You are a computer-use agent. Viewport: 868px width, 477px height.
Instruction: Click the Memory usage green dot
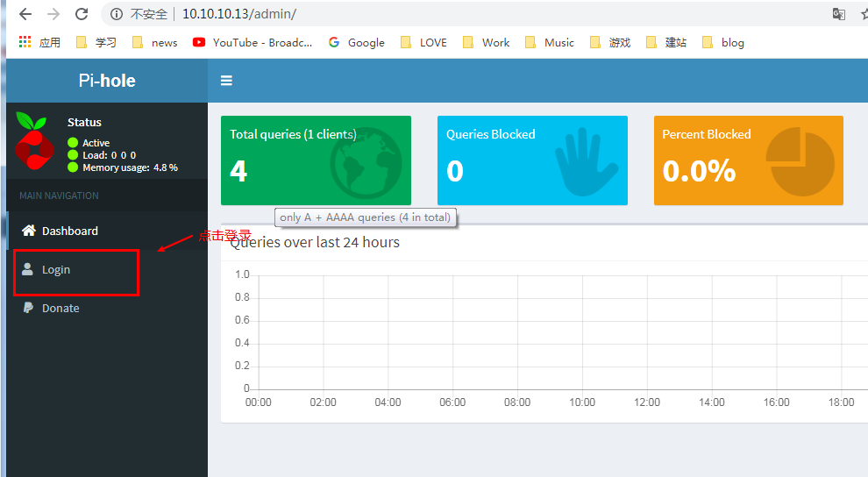[73, 167]
